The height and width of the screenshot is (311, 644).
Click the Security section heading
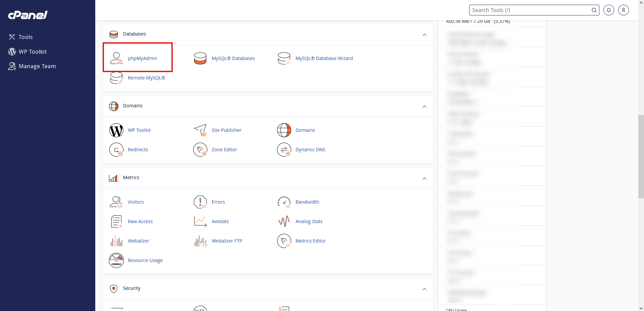tap(132, 288)
